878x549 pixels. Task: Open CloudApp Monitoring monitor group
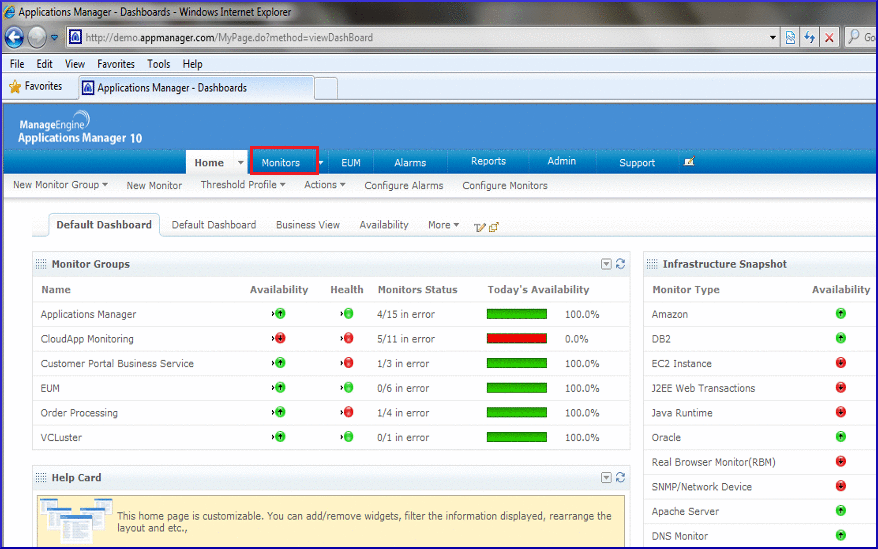pos(87,339)
